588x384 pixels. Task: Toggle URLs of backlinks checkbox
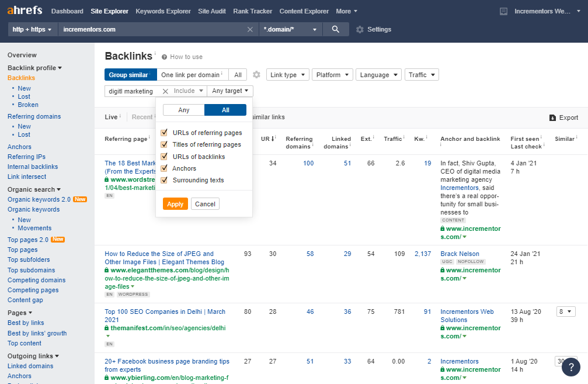click(164, 157)
